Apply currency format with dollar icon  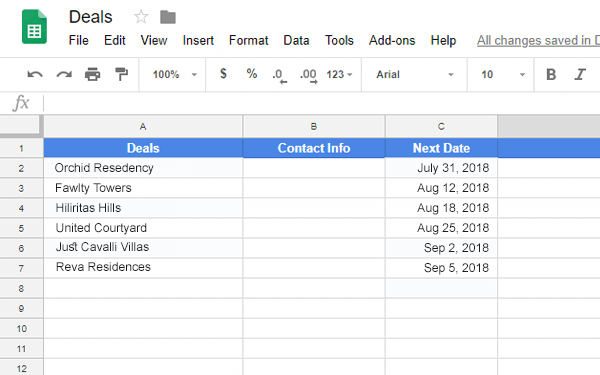(223, 73)
